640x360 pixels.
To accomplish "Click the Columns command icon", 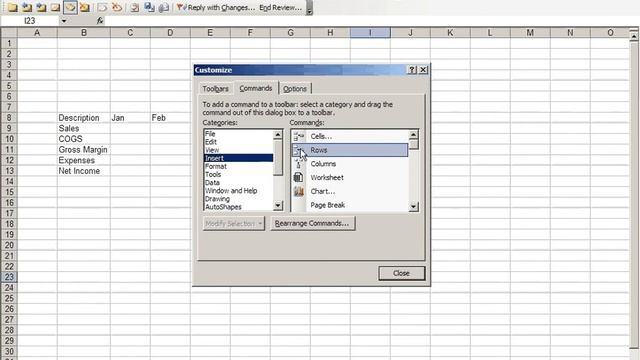I will pyautogui.click(x=299, y=164).
